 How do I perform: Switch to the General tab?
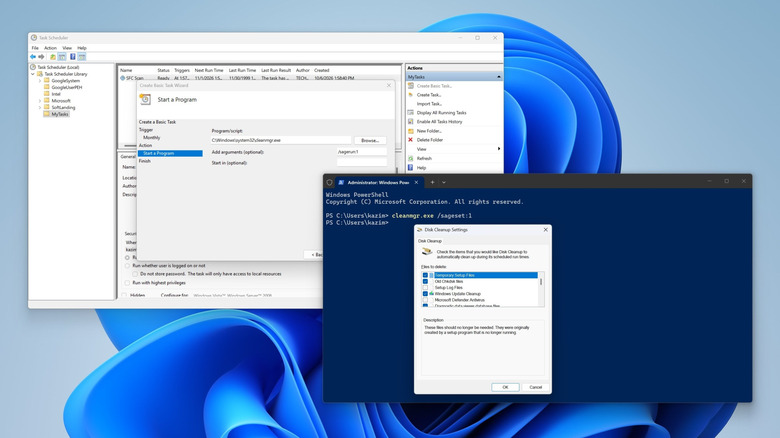[x=128, y=156]
